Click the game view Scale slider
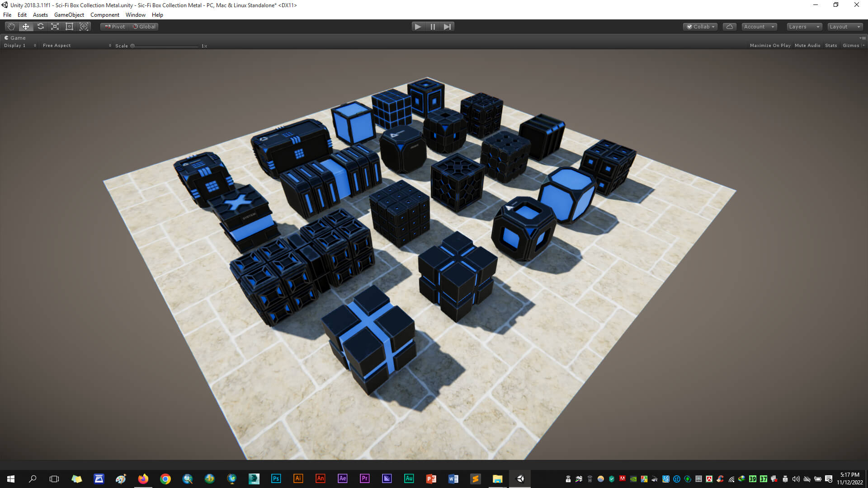 tap(165, 46)
